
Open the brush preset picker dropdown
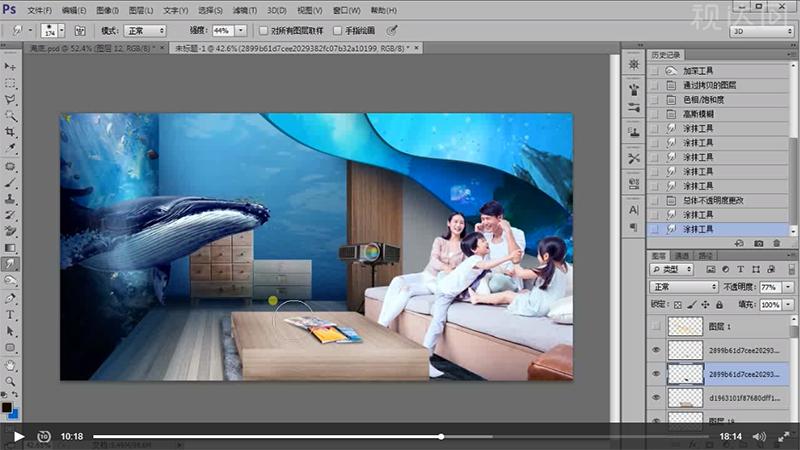(x=61, y=31)
